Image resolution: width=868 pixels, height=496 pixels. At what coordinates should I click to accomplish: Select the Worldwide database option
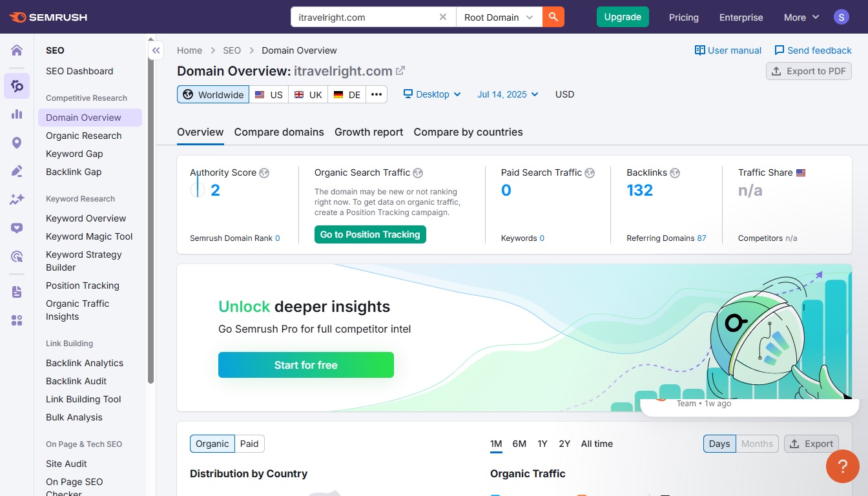[213, 94]
